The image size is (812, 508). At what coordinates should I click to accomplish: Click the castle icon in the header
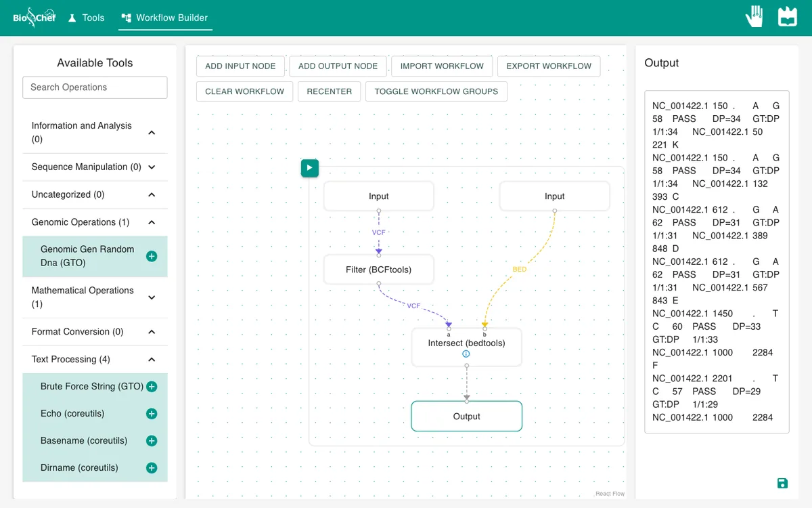(x=788, y=17)
